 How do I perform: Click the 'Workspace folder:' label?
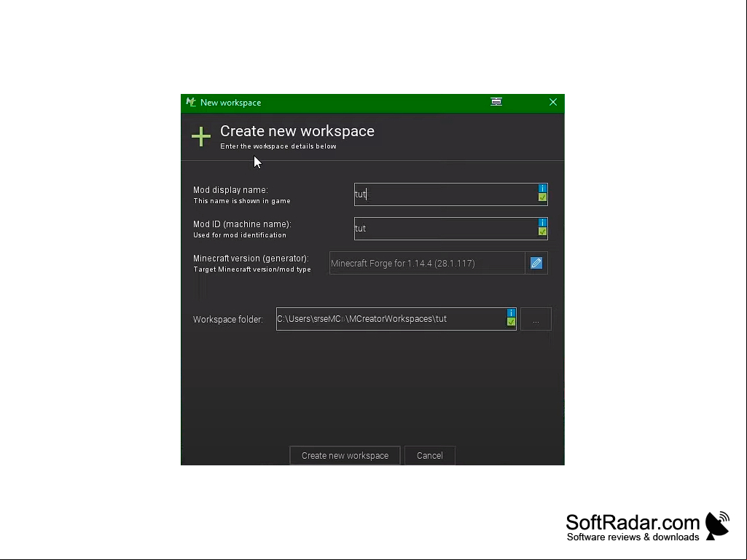click(x=227, y=320)
